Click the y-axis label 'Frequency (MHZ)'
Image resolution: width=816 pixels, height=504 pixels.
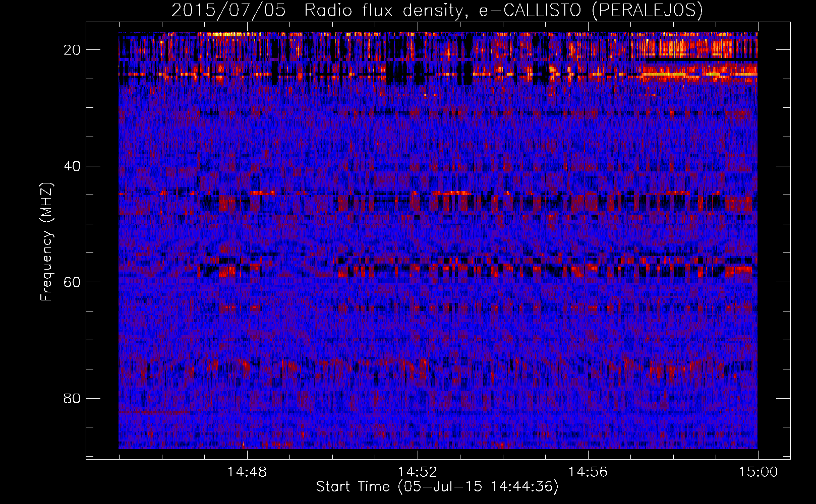point(46,242)
